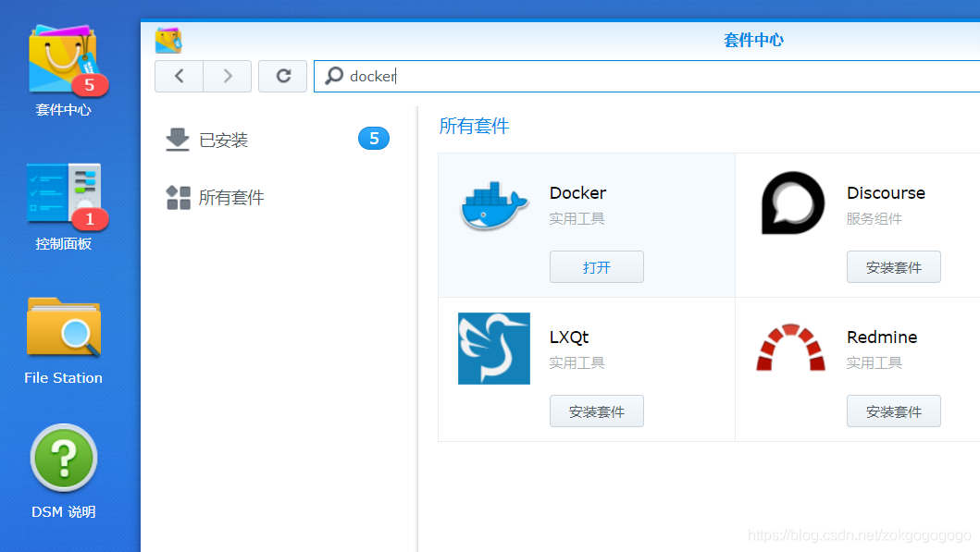The image size is (980, 552).
Task: Open the DSM 说明 help icon
Action: tap(63, 472)
